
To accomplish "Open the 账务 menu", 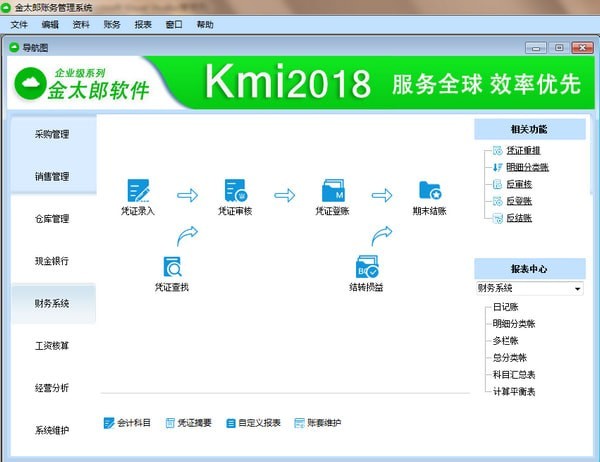I will [112, 25].
